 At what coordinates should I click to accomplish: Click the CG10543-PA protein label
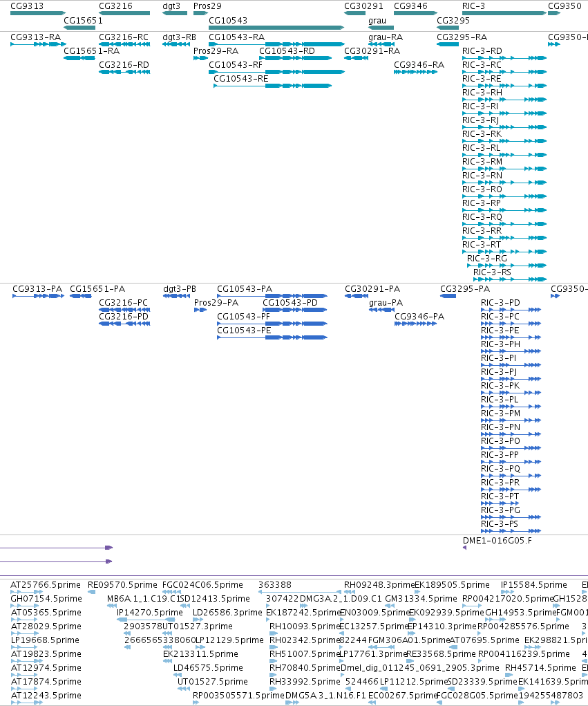coord(245,288)
